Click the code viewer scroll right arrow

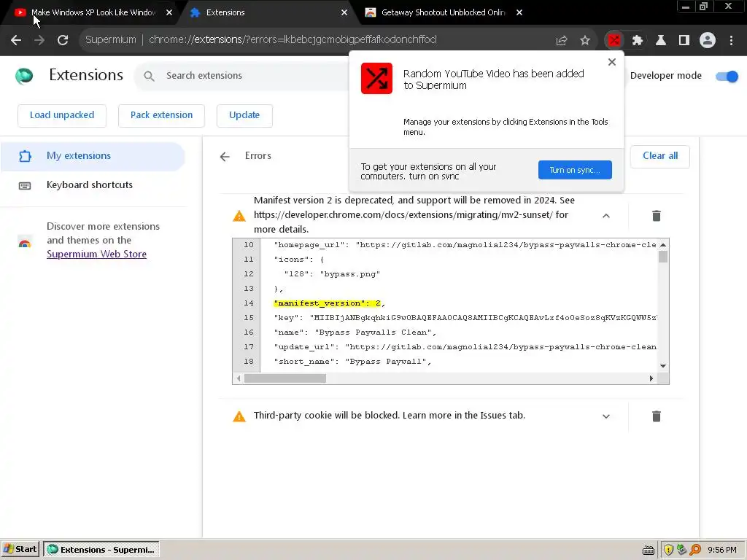651,378
